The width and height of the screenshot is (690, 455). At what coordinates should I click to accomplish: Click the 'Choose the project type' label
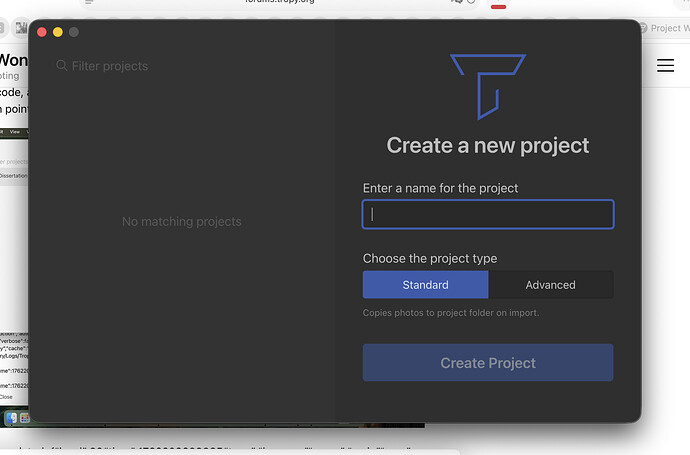click(430, 258)
